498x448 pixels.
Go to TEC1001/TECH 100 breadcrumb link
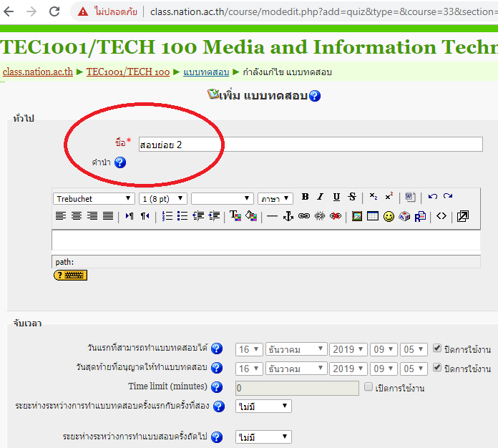[128, 72]
